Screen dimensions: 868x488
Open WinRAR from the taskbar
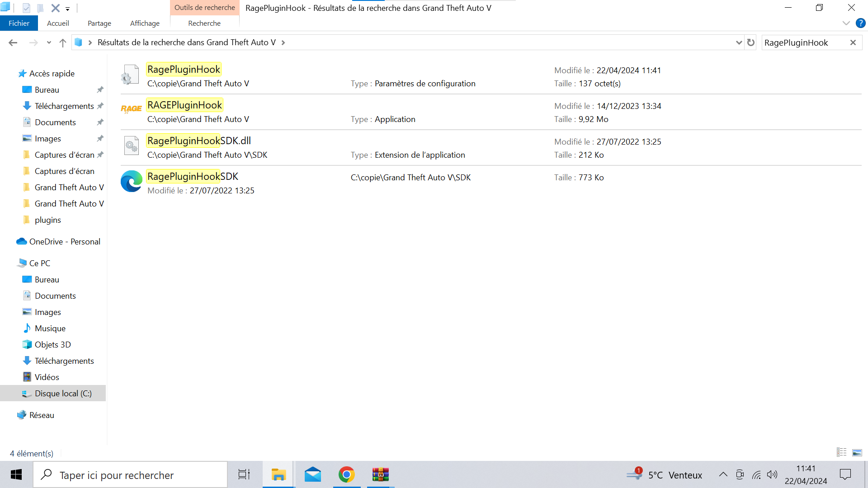click(x=380, y=475)
